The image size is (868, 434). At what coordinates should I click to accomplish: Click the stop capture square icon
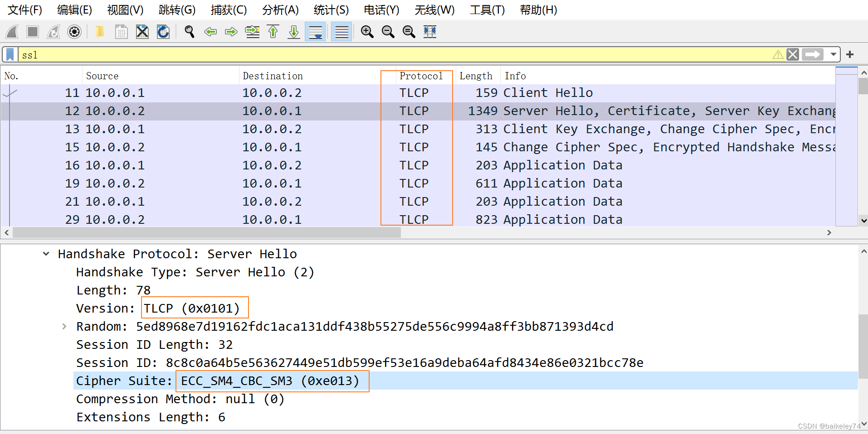(33, 32)
